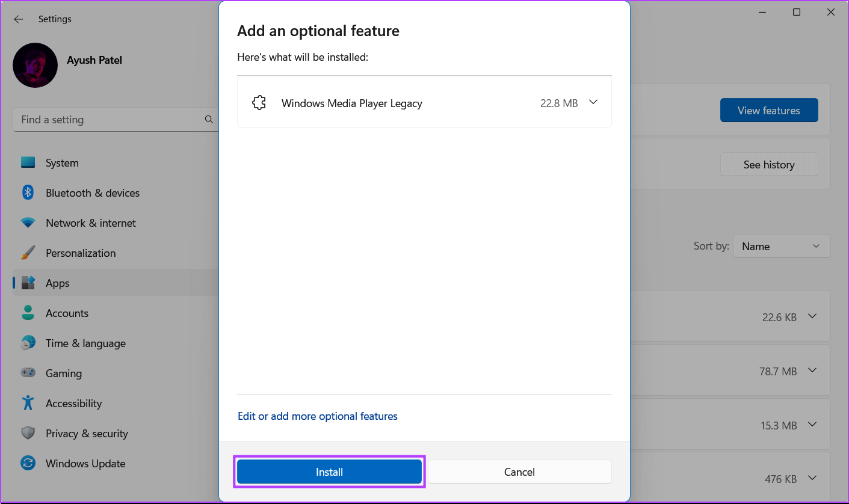849x504 pixels.
Task: Click the 22.8 MB size value
Action: pos(559,103)
